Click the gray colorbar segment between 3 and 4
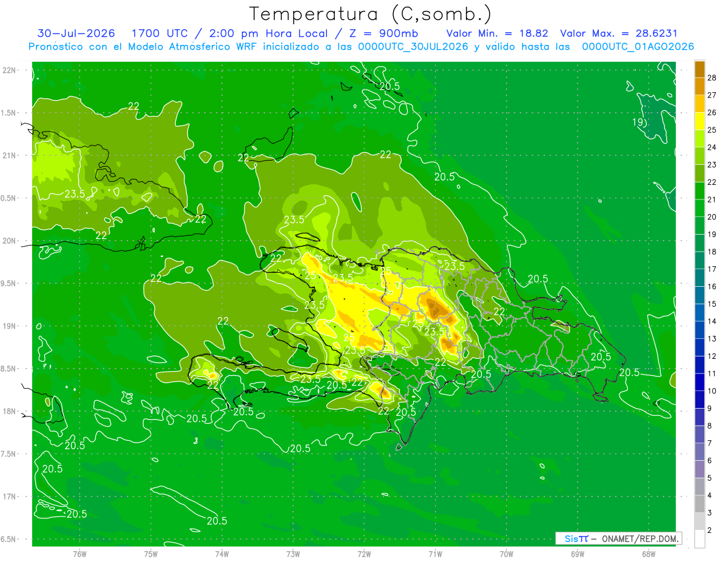728x562 pixels. coord(699,504)
